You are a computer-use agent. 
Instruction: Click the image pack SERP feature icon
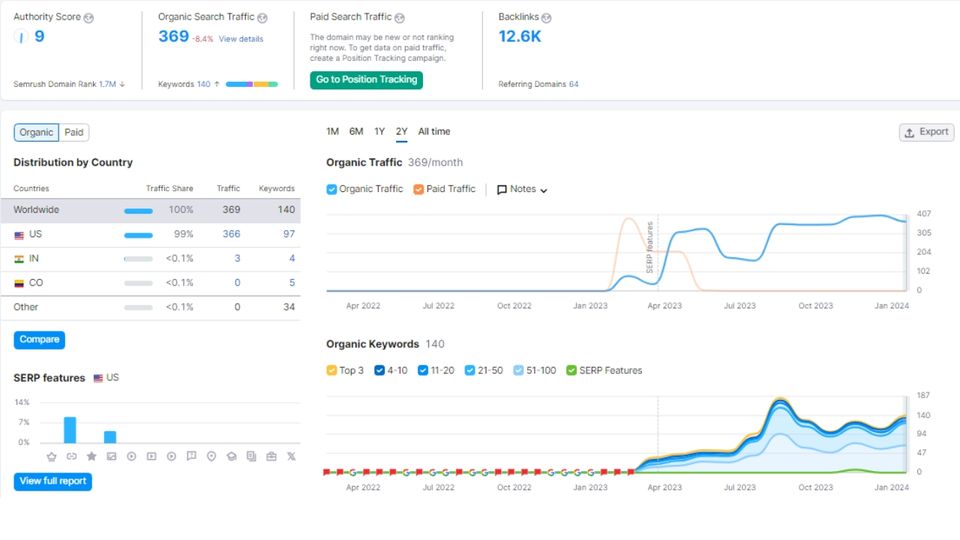pyautogui.click(x=111, y=457)
